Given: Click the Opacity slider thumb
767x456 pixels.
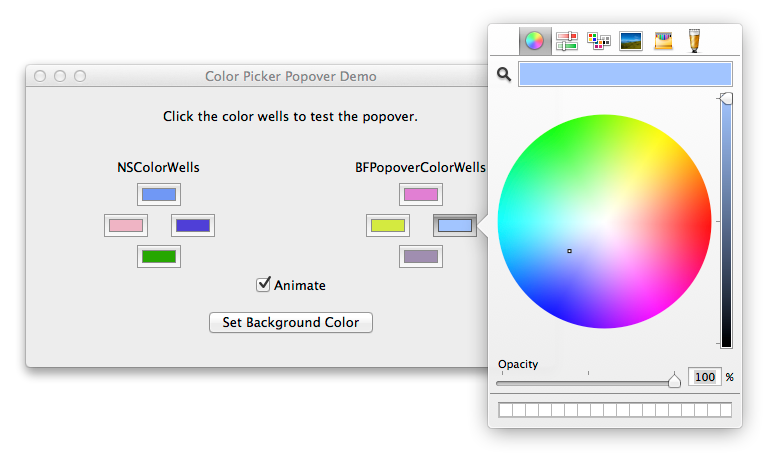Looking at the screenshot, I should click(674, 380).
